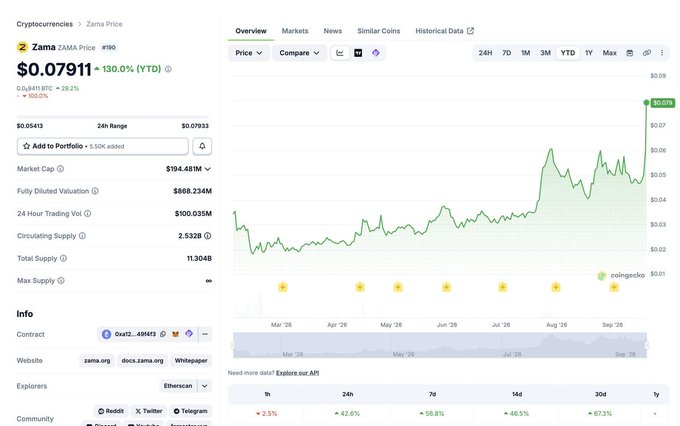Image resolution: width=680 pixels, height=426 pixels.
Task: Open the Telegram community link
Action: [190, 411]
